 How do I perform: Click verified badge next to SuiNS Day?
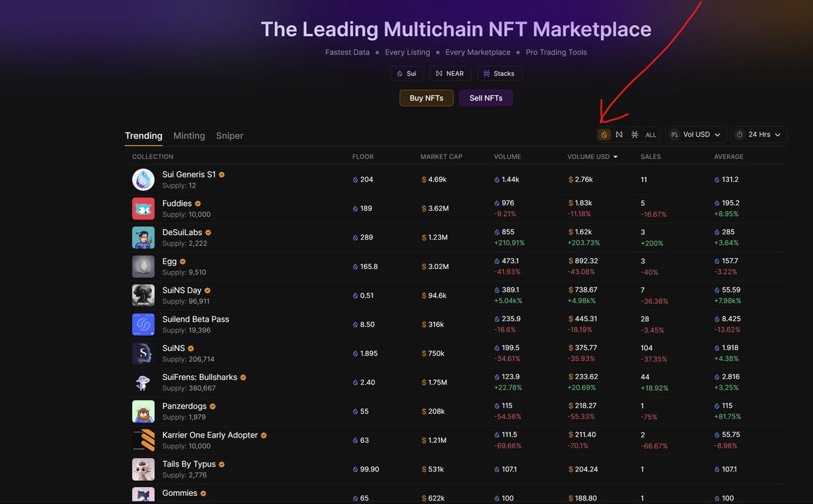(207, 291)
